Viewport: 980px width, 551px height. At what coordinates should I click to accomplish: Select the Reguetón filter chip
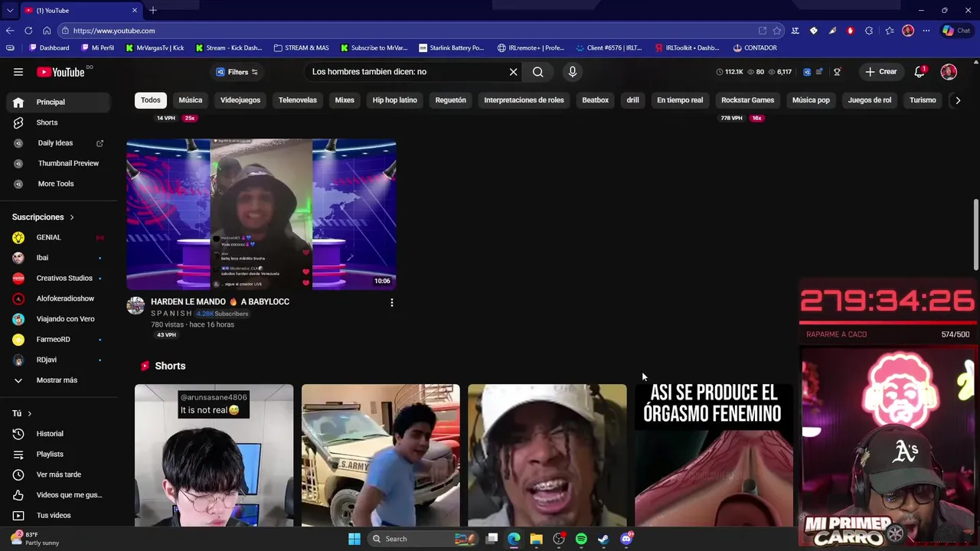451,100
